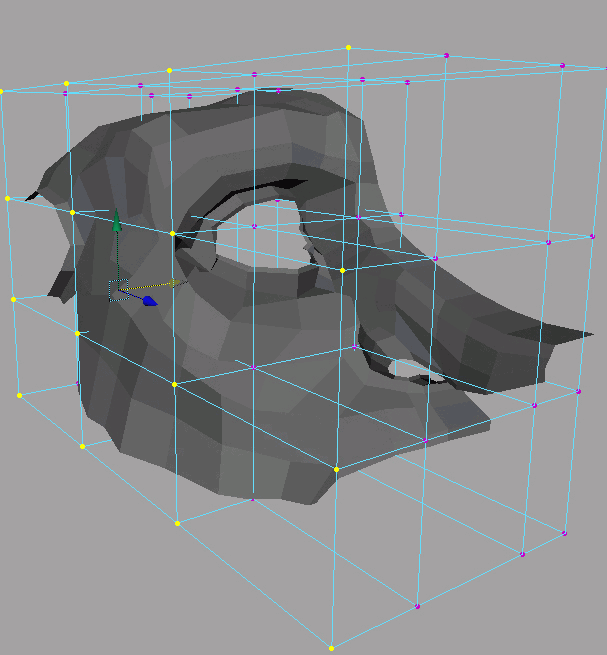Click the blue Z-axis move arrow
The image size is (607, 655).
tap(149, 300)
